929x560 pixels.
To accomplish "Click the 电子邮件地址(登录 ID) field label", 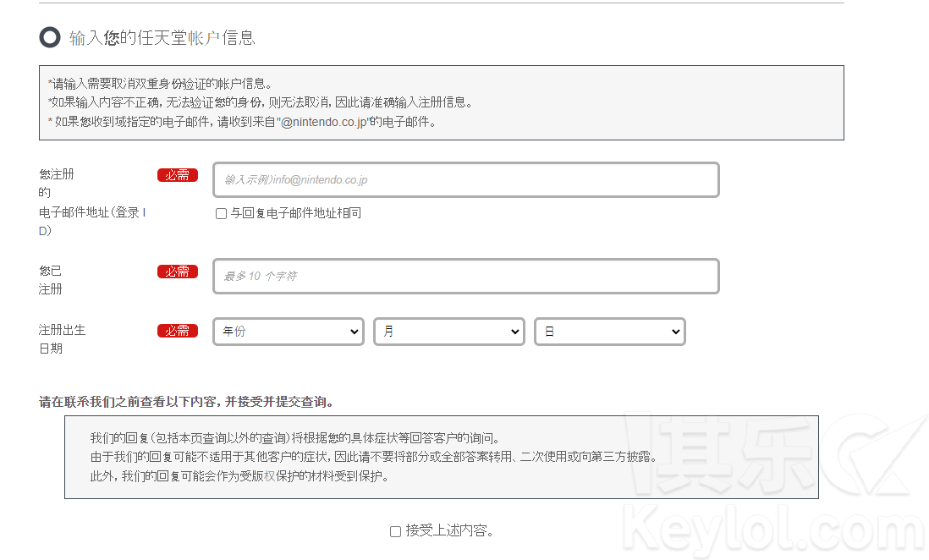I will point(91,212).
